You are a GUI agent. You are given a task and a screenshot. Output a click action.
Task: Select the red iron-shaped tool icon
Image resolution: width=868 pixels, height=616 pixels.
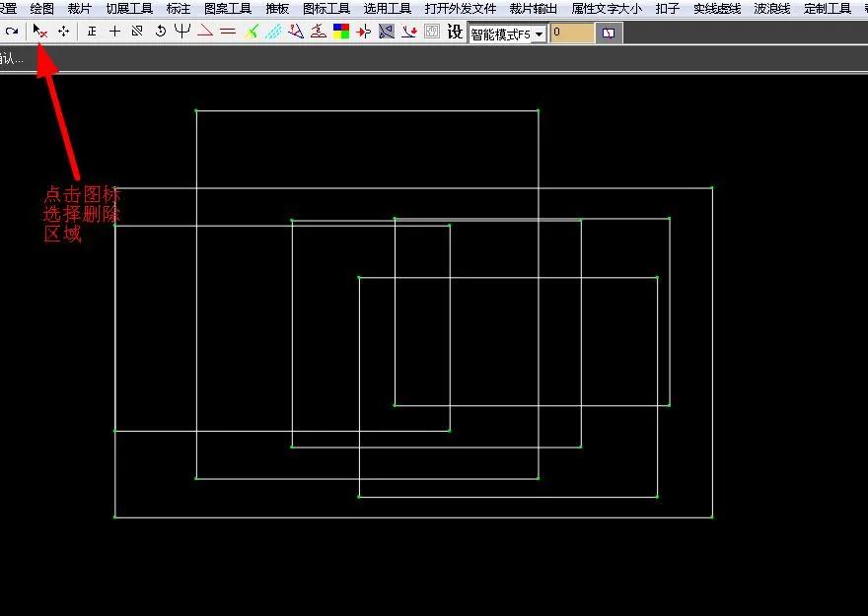(x=319, y=32)
